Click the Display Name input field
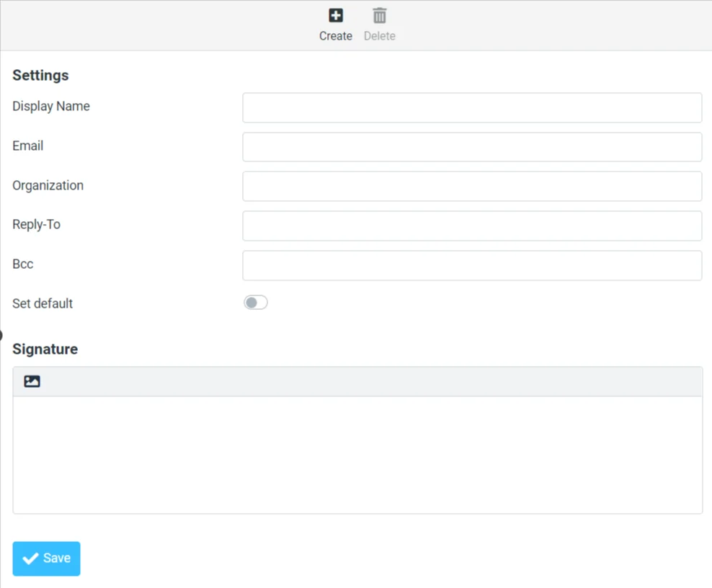Viewport: 712px width, 588px height. tap(472, 107)
